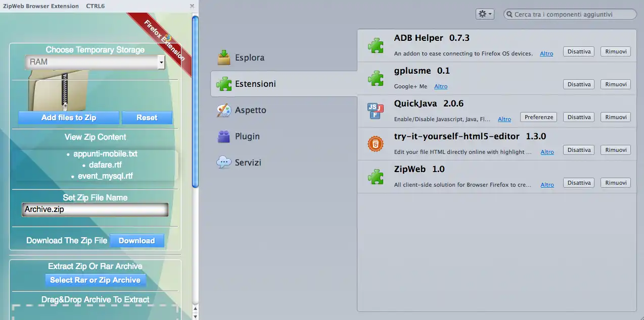Click the Drag&Drop archive drop zone
The width and height of the screenshot is (644, 320).
pyautogui.click(x=95, y=312)
